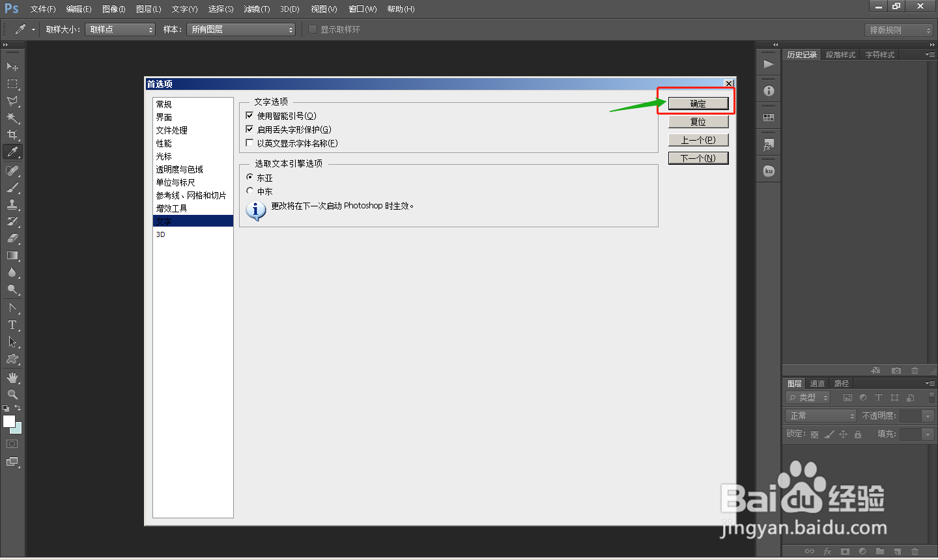Open the Info panel icon
Viewport: 938px width, 560px height.
(x=769, y=91)
